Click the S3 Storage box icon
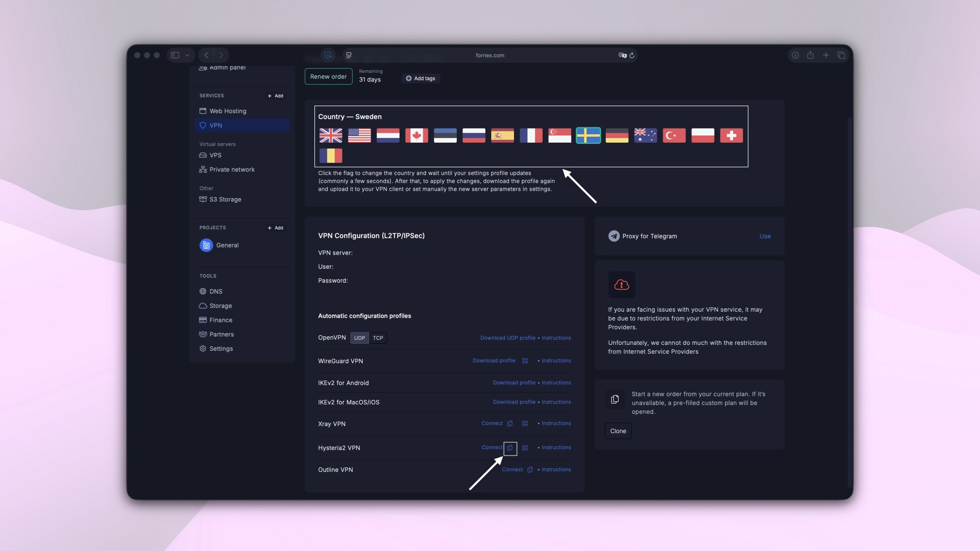 (x=203, y=199)
